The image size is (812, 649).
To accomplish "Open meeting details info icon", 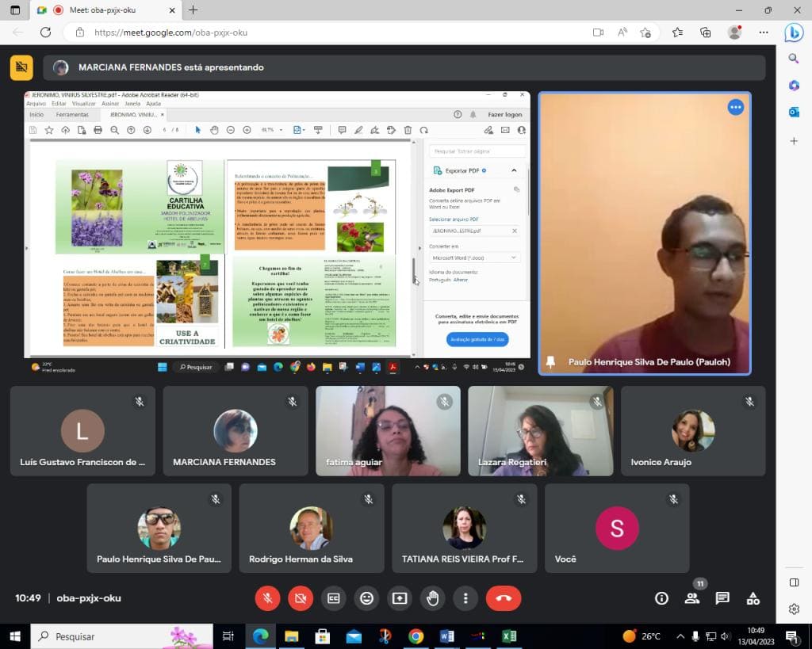I will pyautogui.click(x=661, y=598).
